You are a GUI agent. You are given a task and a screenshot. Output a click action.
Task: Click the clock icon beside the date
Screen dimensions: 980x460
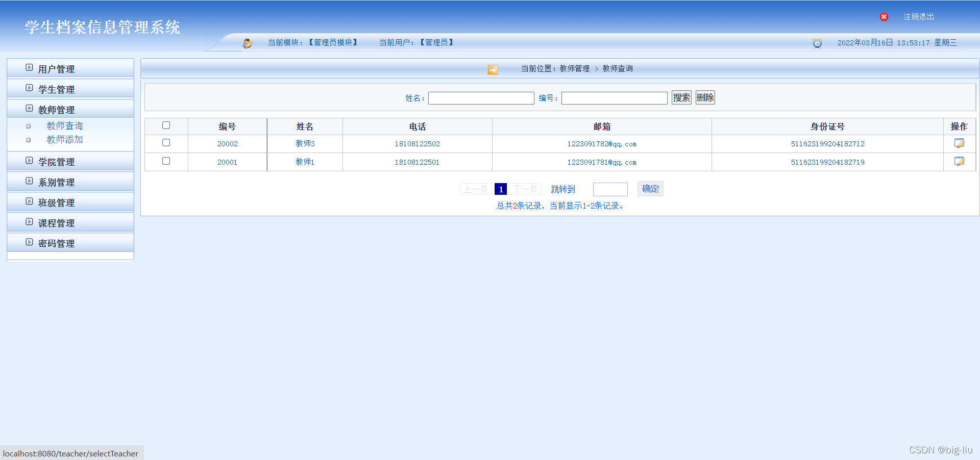tap(817, 43)
